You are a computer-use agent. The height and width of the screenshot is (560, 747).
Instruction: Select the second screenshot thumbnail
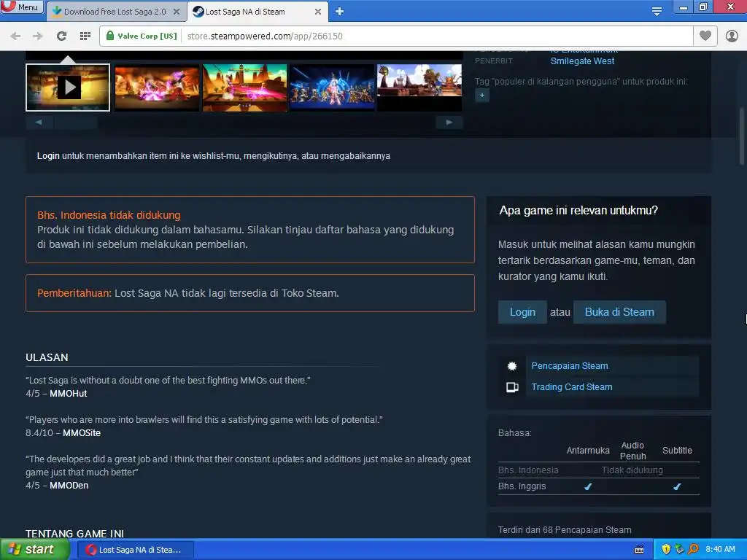tap(157, 87)
